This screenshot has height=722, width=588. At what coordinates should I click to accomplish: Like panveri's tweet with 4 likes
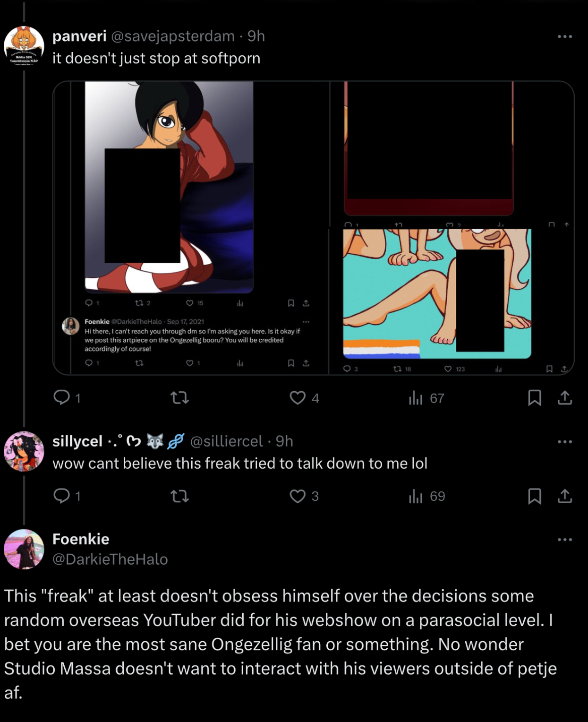click(298, 398)
